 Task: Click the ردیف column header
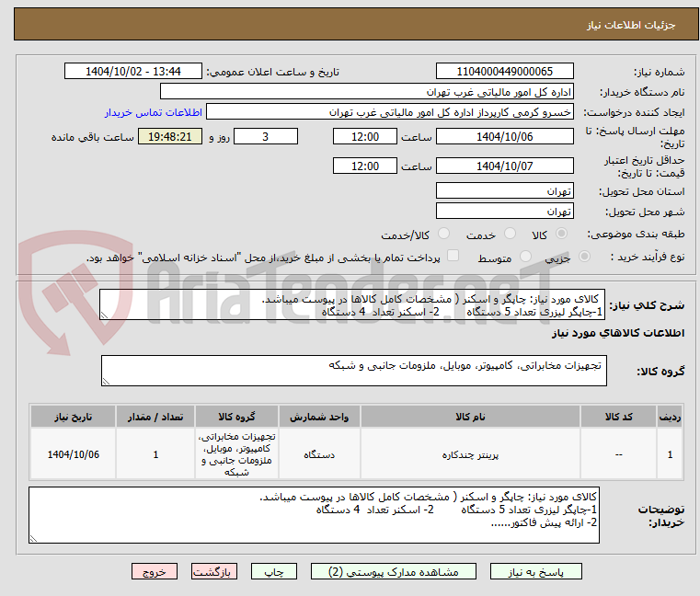pos(670,417)
